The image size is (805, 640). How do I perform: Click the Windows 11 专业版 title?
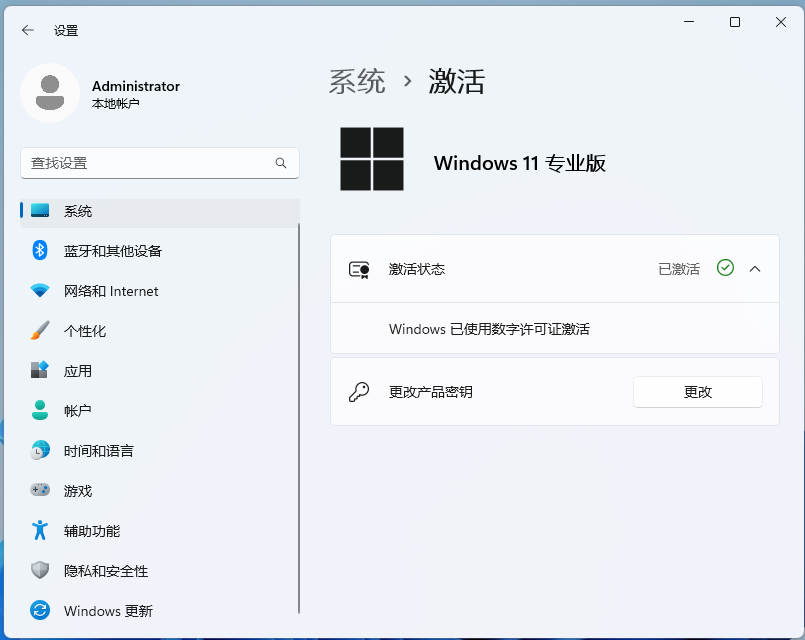pyautogui.click(x=520, y=163)
